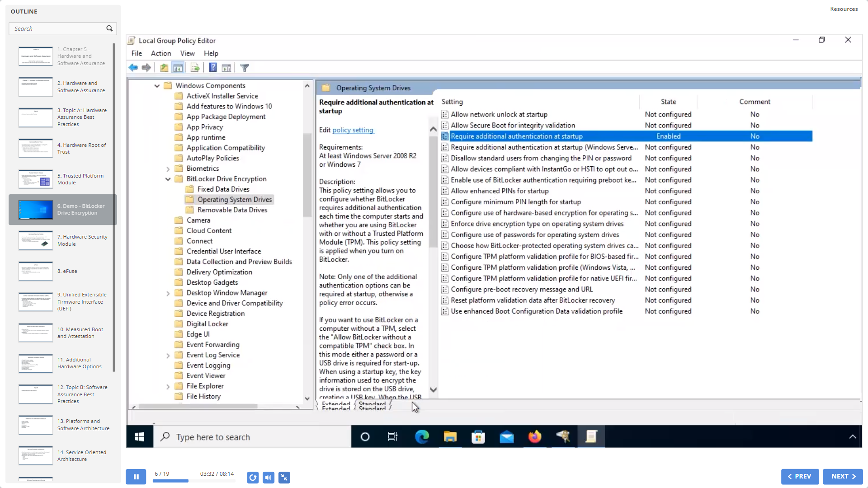Image resolution: width=868 pixels, height=488 pixels.
Task: Mute the audio with the speaker icon
Action: (269, 477)
